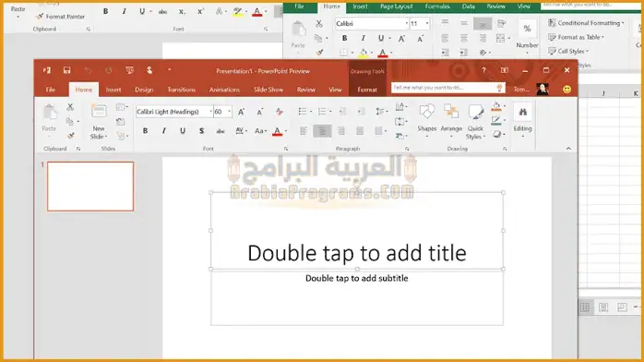Open the font size 60 dropdown
Screen dimensions: 644x362
229,112
